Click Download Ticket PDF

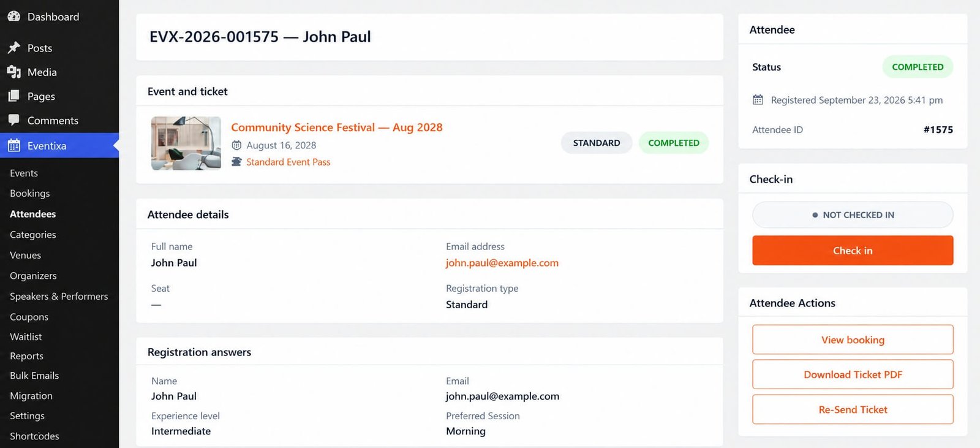853,374
